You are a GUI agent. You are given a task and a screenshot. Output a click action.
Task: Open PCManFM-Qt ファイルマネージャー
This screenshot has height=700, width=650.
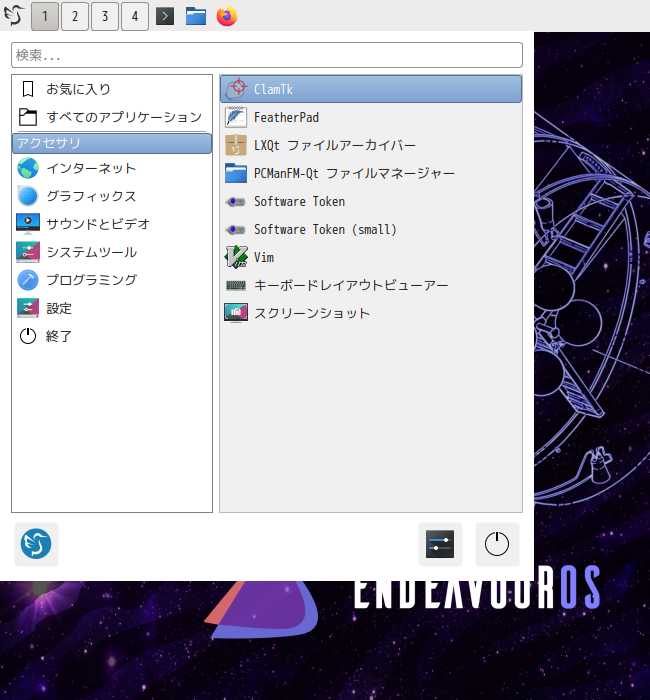(x=371, y=173)
